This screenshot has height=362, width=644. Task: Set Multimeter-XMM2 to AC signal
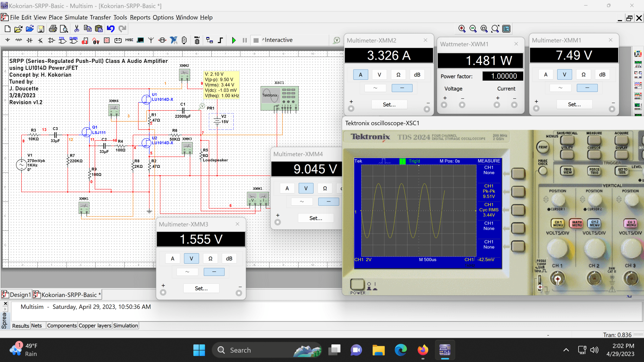[x=375, y=88]
